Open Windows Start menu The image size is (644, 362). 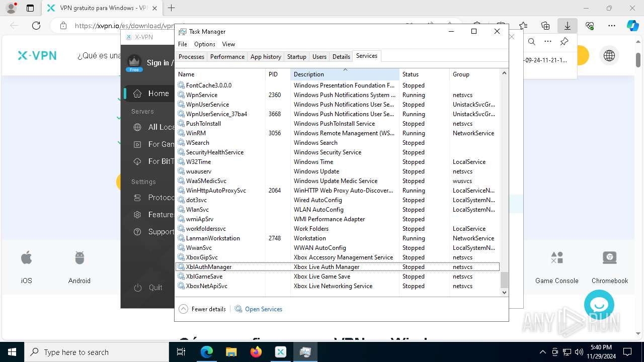pyautogui.click(x=12, y=352)
